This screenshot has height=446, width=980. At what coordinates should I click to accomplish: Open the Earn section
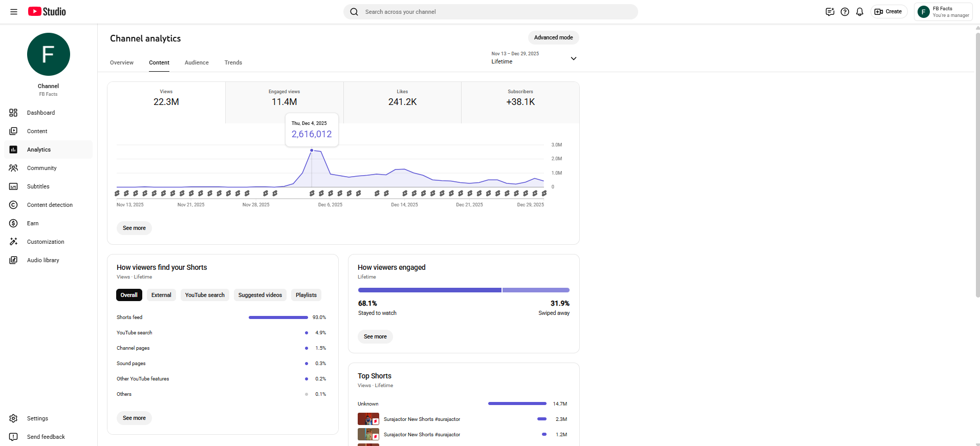click(33, 223)
